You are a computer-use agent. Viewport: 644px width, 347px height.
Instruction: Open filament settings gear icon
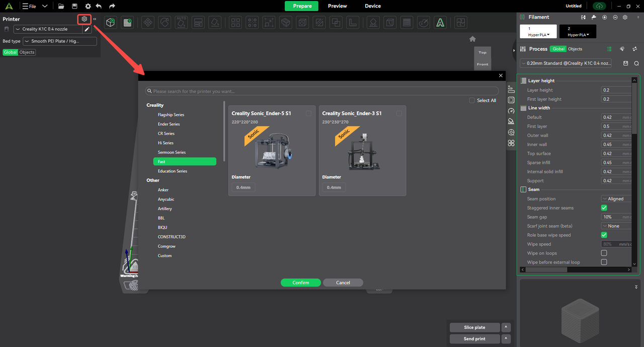click(x=625, y=17)
